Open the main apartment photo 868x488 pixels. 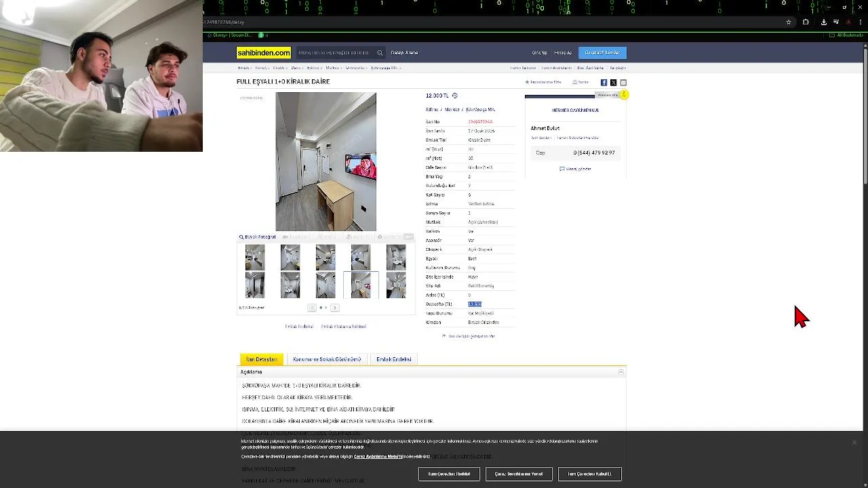pyautogui.click(x=325, y=161)
